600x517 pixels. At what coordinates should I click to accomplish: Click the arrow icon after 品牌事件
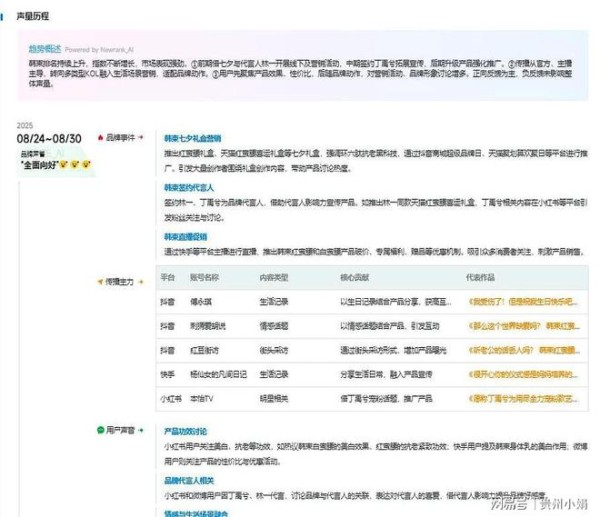pyautogui.click(x=141, y=137)
